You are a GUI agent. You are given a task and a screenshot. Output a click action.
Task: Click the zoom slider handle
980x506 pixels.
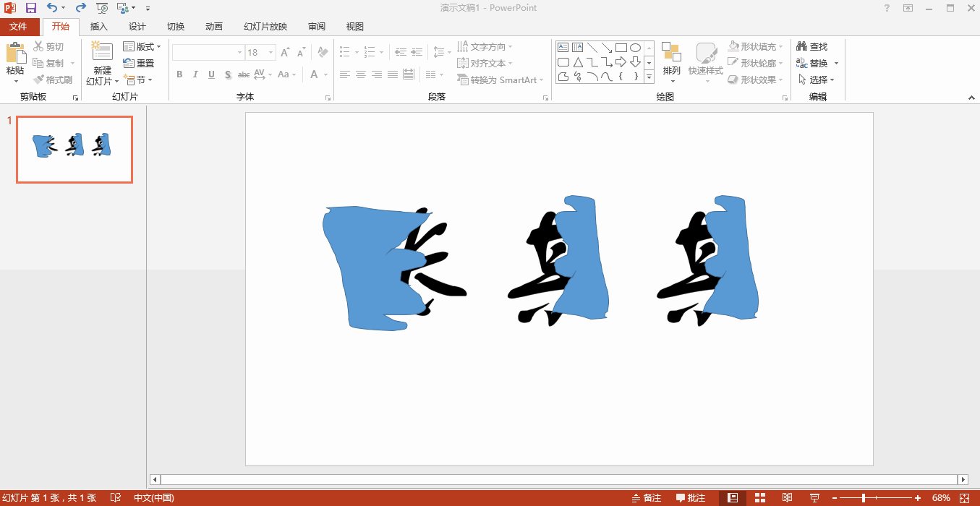863,498
